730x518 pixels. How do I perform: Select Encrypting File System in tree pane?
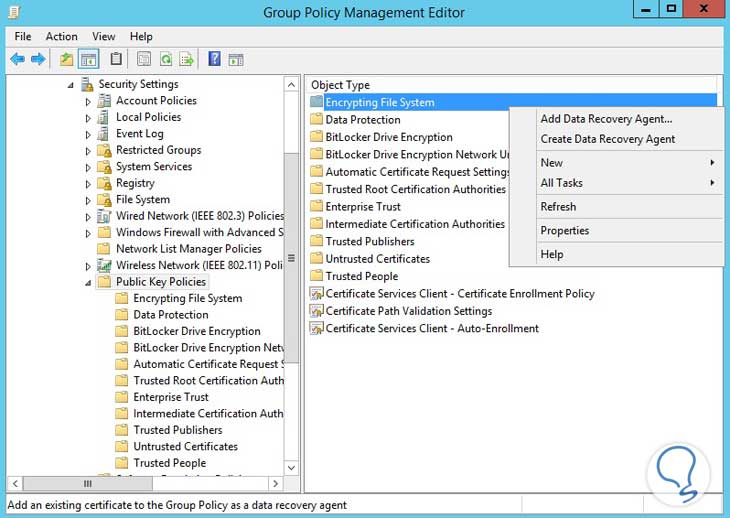(x=188, y=298)
